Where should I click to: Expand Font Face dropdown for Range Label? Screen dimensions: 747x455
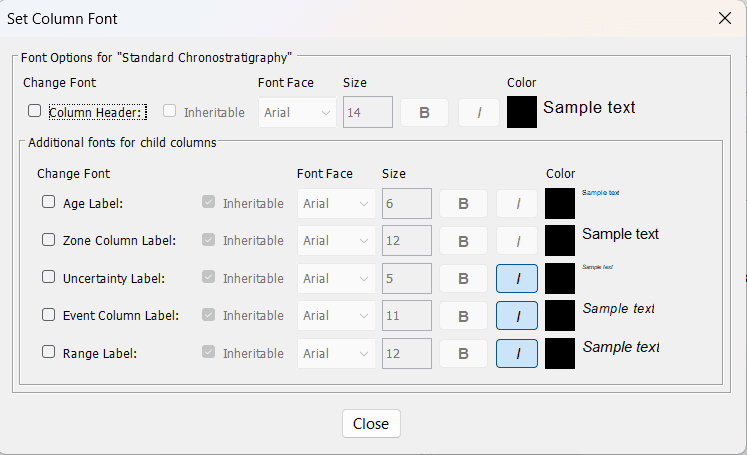pyautogui.click(x=336, y=354)
